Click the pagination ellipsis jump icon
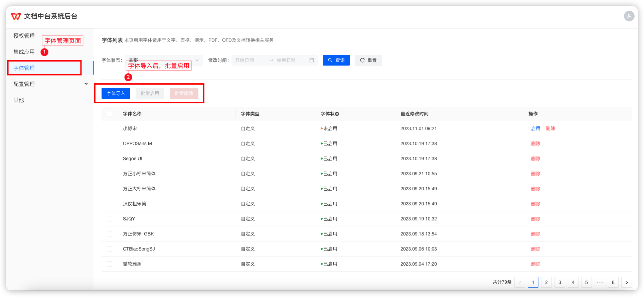This screenshot has width=644, height=297. click(600, 282)
